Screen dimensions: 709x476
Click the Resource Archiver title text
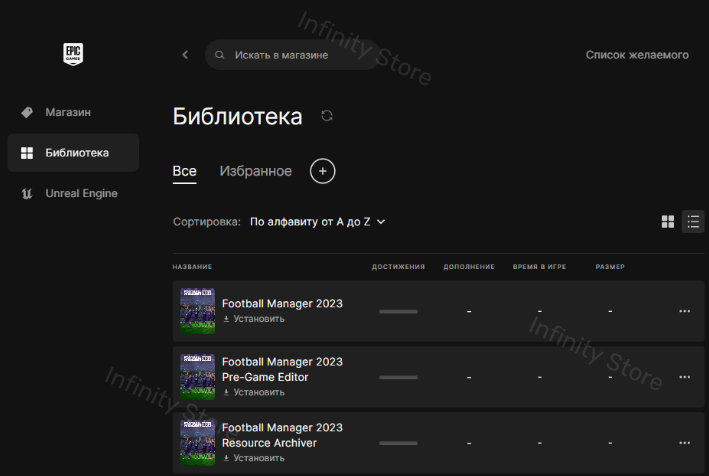pos(282,435)
